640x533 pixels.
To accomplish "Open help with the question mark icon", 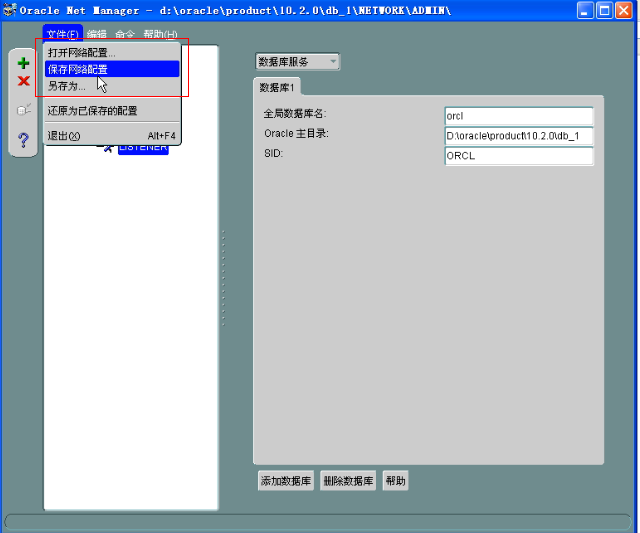I will pos(23,140).
